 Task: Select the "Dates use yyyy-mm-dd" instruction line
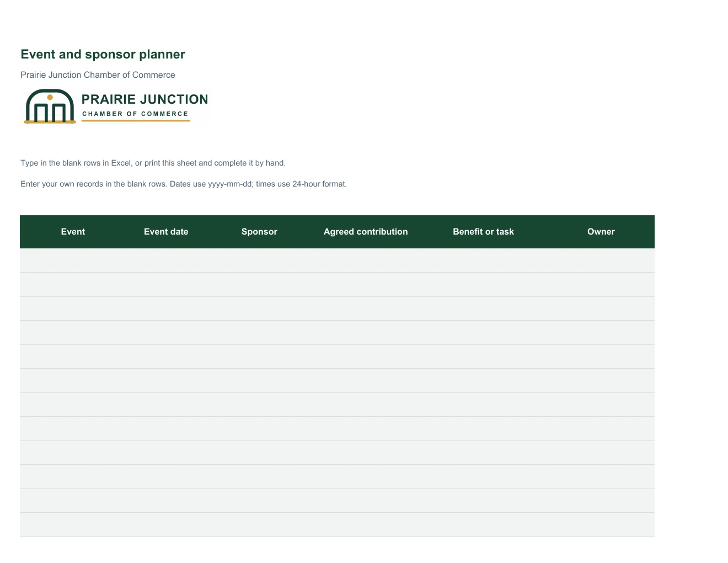184,184
